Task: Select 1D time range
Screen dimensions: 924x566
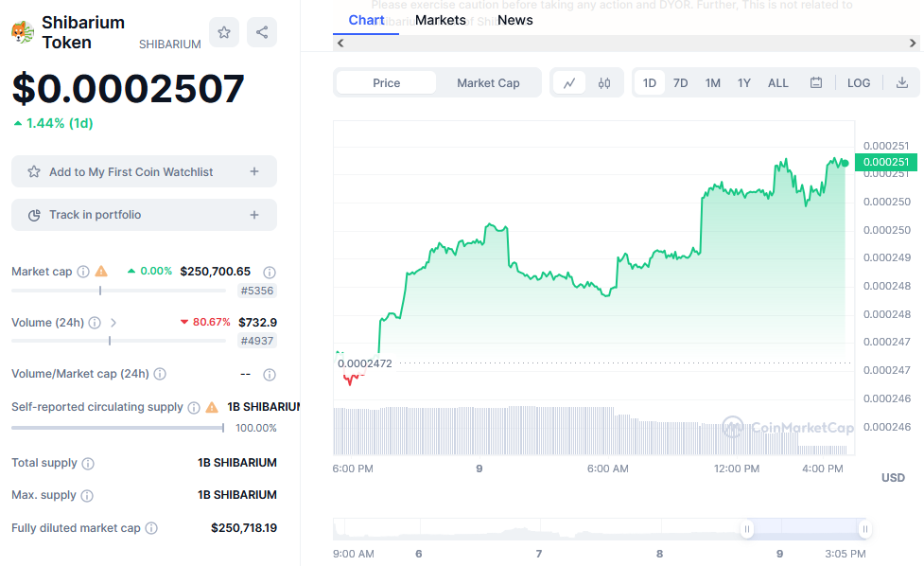Action: (650, 83)
